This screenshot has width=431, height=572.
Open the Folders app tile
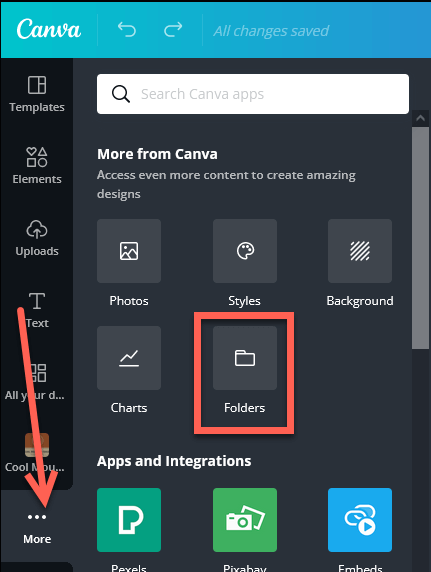[x=245, y=358]
